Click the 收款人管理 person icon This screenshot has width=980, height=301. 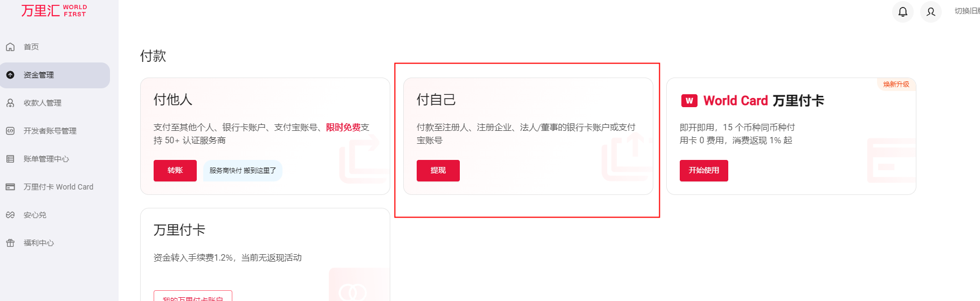tap(10, 103)
